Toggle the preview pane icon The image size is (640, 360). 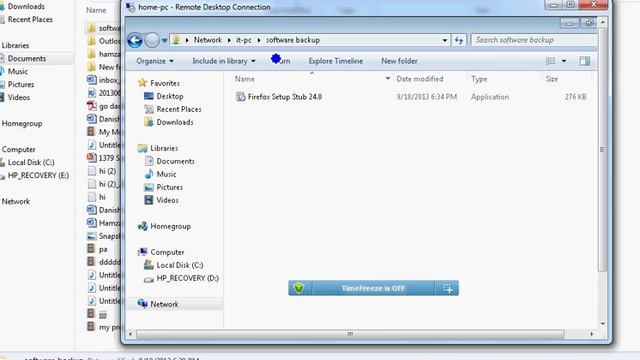click(584, 61)
